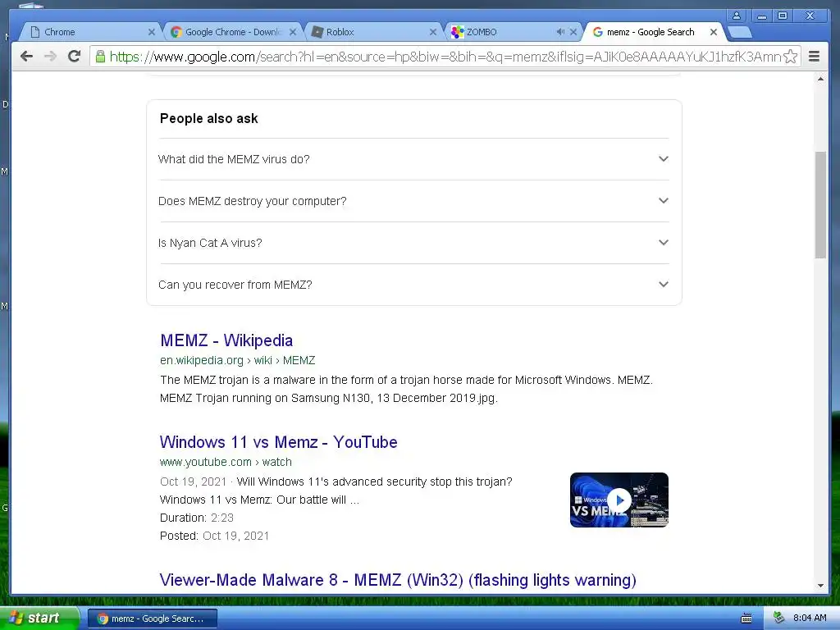Click the www.youtube.com › watch URL
This screenshot has width=840, height=630.
point(226,462)
